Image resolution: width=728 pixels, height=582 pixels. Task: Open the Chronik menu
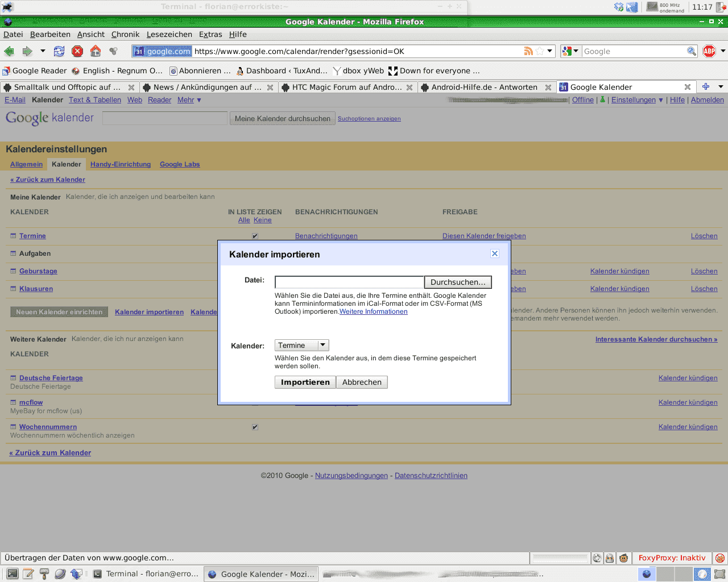click(125, 34)
